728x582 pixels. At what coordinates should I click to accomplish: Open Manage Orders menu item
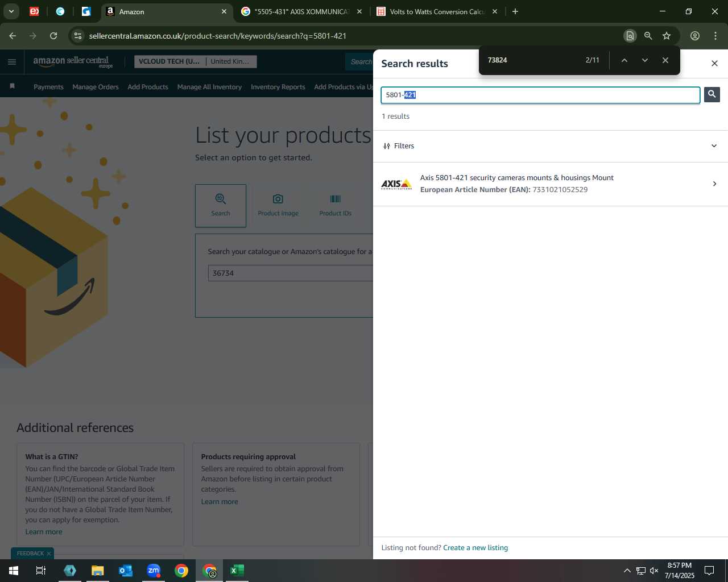click(x=96, y=87)
